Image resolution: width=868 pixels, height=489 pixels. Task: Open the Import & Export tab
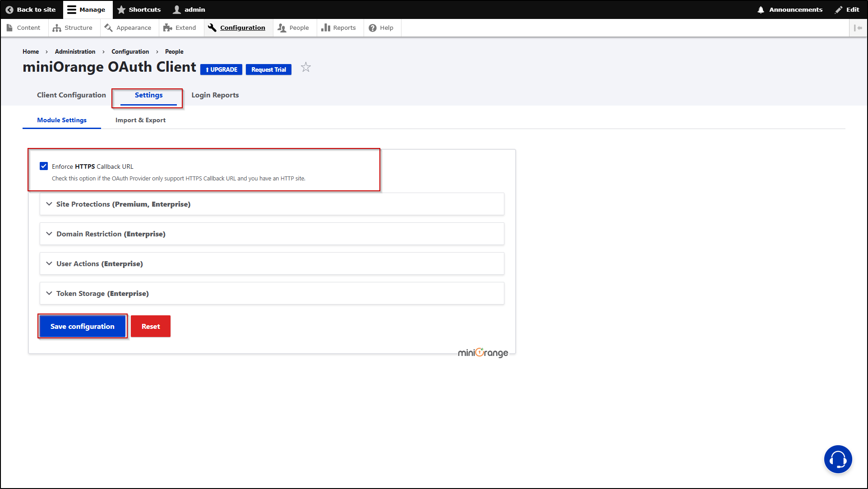140,120
